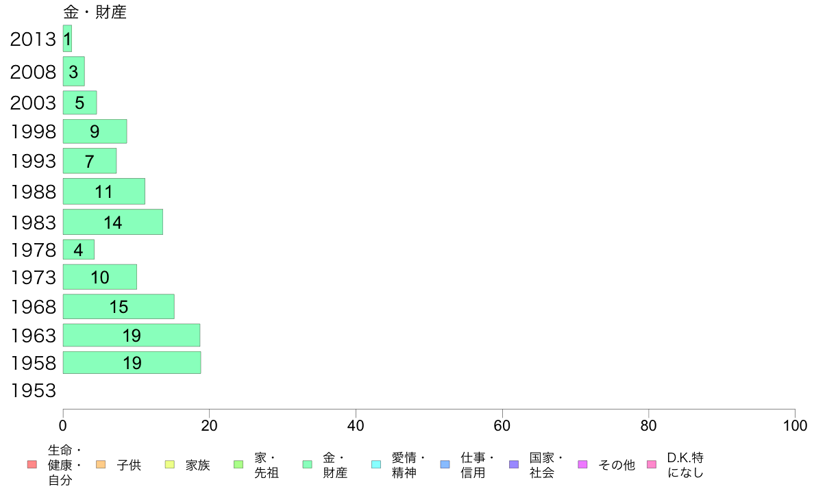Image resolution: width=814 pixels, height=504 pixels.
Task: Select the 1958 bar showing 19
Action: click(132, 363)
